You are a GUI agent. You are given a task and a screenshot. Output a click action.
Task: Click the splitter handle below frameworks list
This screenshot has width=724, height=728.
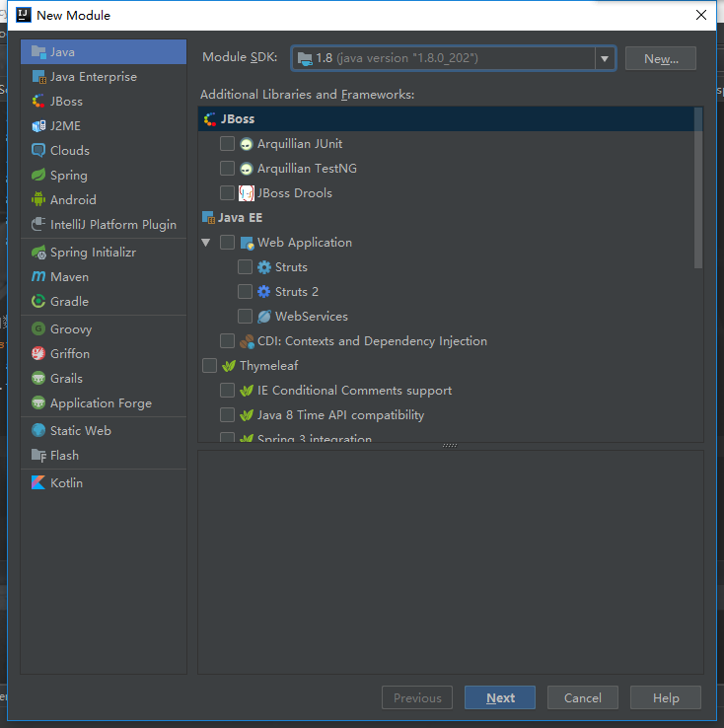(450, 445)
